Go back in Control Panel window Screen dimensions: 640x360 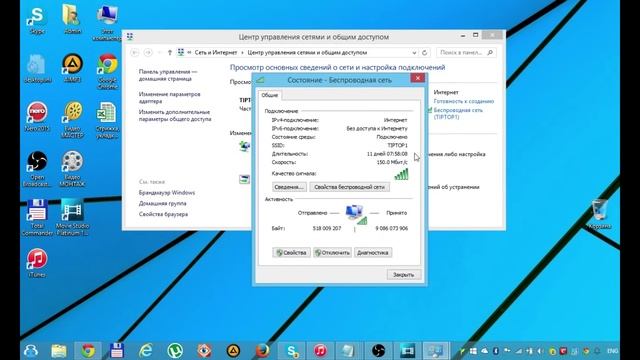(135, 53)
